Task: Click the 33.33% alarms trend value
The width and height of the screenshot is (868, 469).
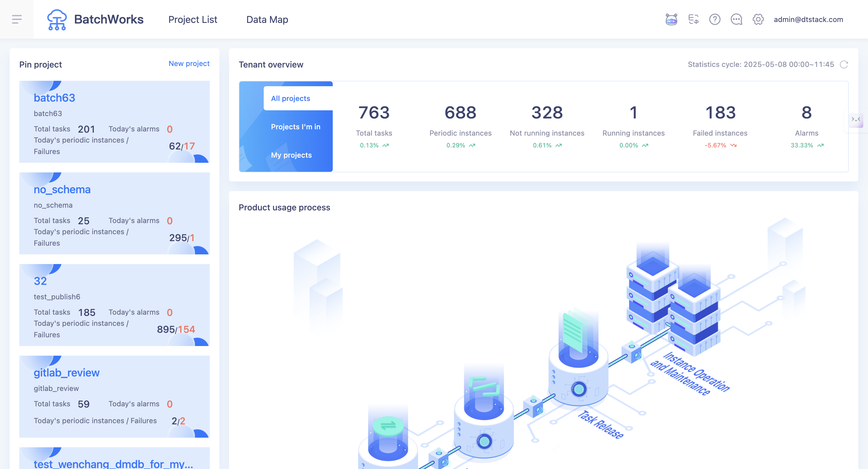Action: [x=802, y=145]
